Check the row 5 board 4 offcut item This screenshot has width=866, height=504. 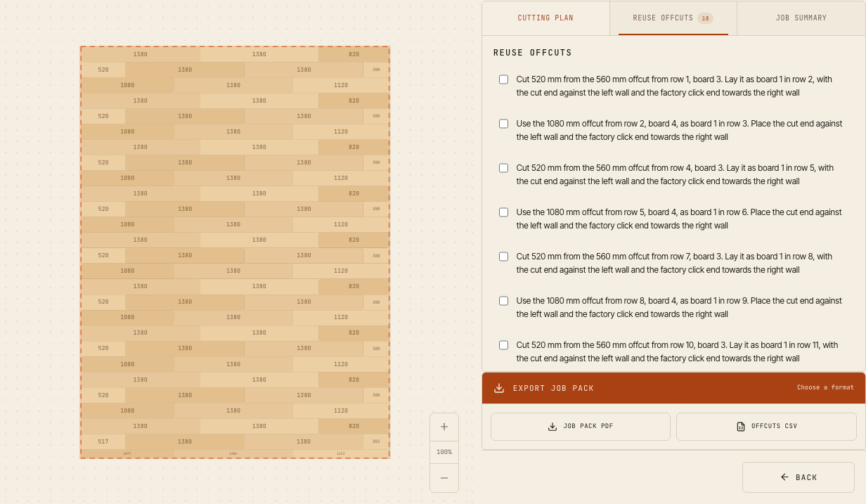click(503, 212)
